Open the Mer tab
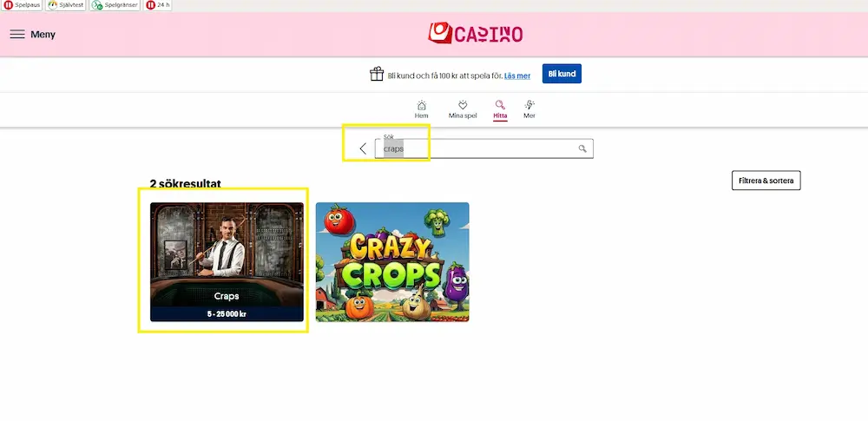Viewport: 868px width, 421px height. [529, 109]
